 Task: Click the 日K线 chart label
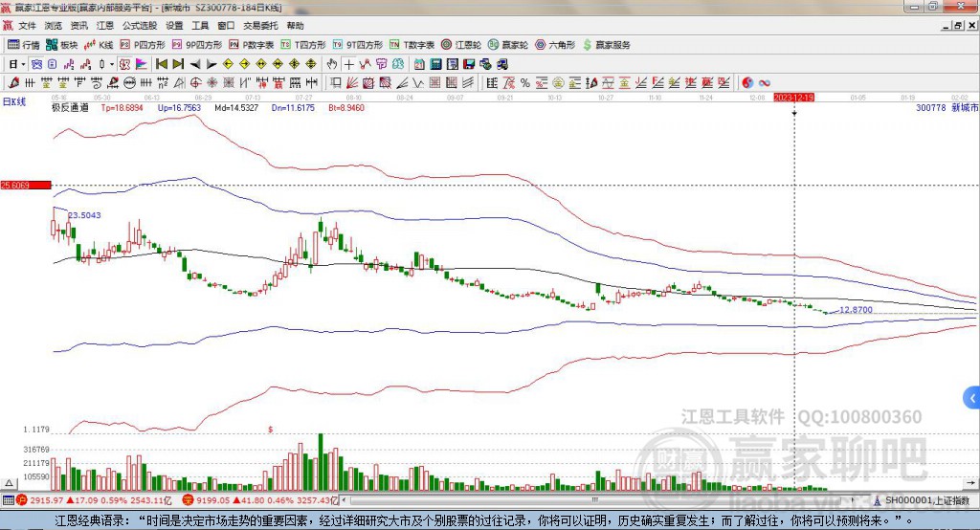coord(13,101)
